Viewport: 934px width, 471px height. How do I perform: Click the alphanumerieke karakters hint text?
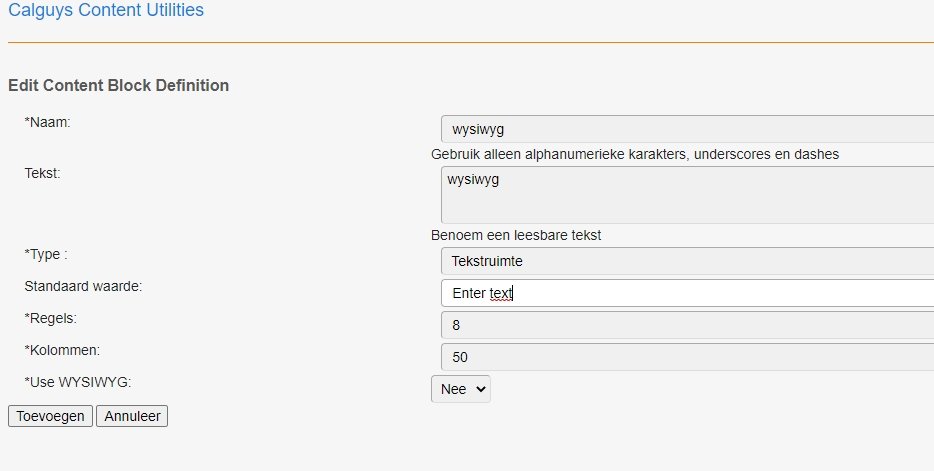[634, 154]
